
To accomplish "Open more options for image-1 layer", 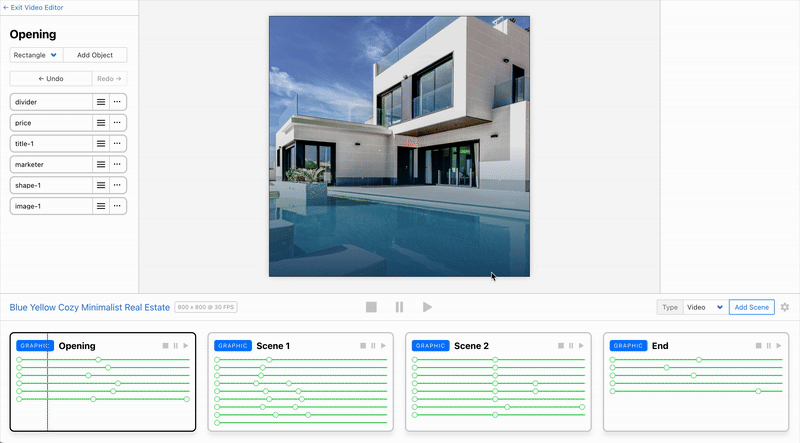I will (x=117, y=206).
